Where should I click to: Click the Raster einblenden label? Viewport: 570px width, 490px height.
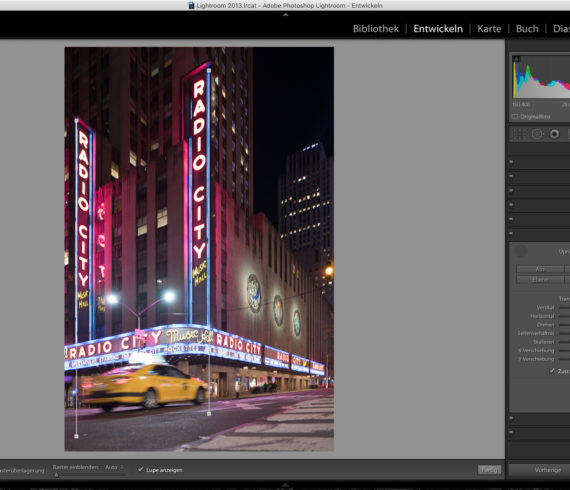(x=76, y=467)
